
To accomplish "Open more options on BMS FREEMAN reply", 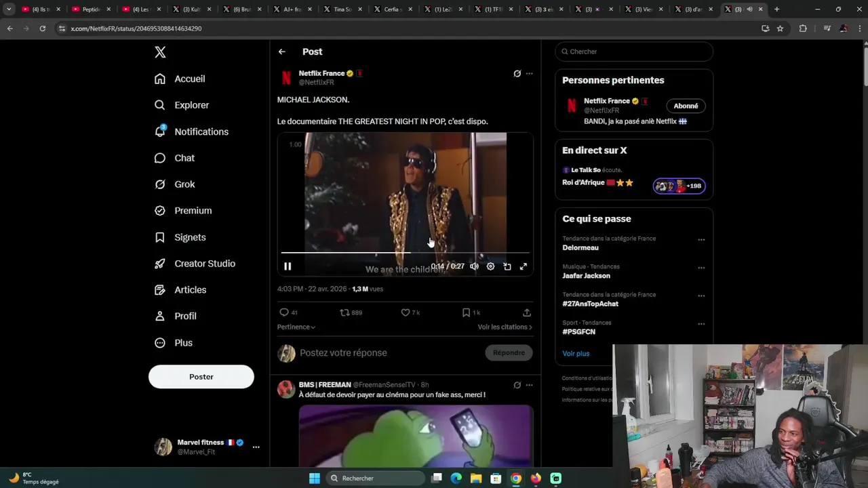I will 530,385.
